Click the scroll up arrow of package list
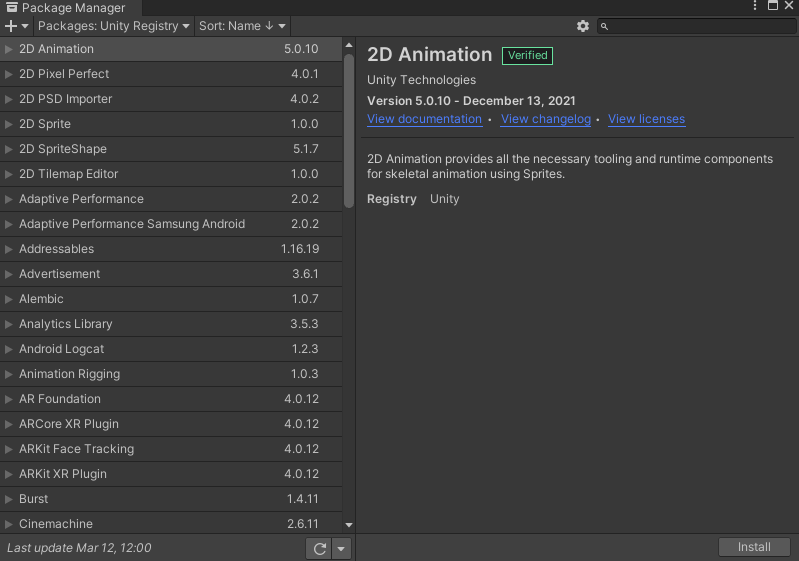This screenshot has width=799, height=561. [349, 45]
